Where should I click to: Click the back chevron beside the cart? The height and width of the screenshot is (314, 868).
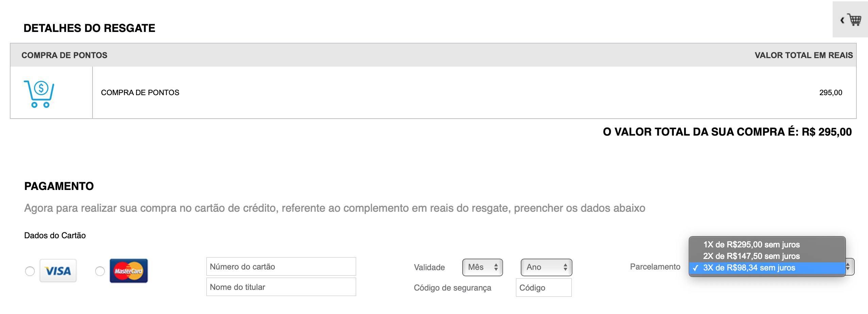click(842, 20)
